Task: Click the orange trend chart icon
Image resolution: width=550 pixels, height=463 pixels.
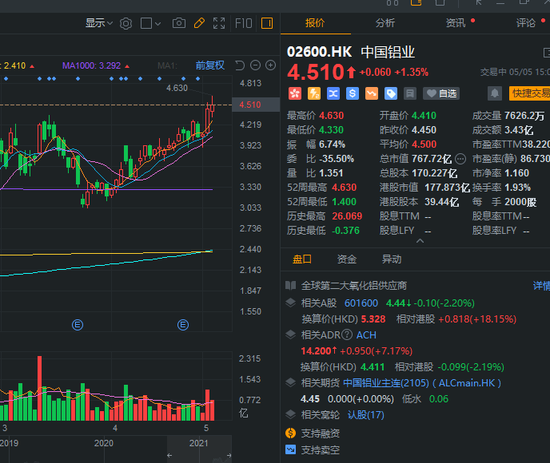Action: (x=371, y=94)
